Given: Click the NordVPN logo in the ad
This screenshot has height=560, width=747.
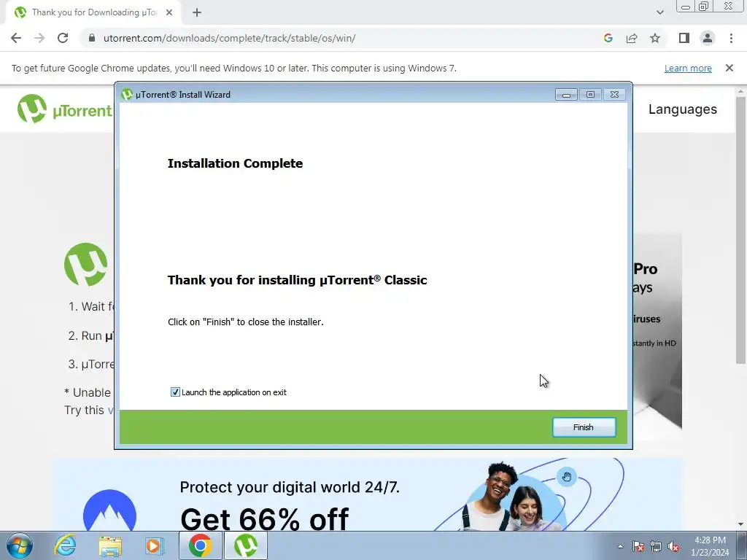Looking at the screenshot, I should pos(109,510).
